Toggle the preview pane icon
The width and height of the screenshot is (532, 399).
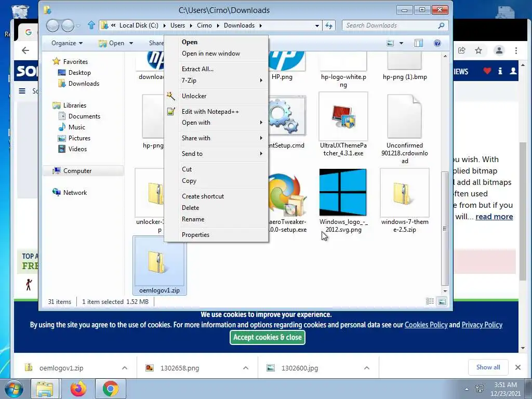click(419, 43)
